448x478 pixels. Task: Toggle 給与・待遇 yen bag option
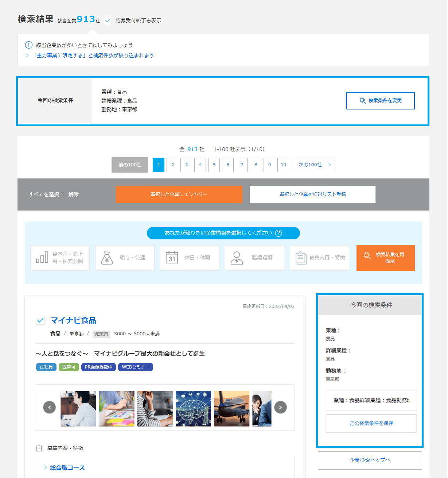[125, 258]
